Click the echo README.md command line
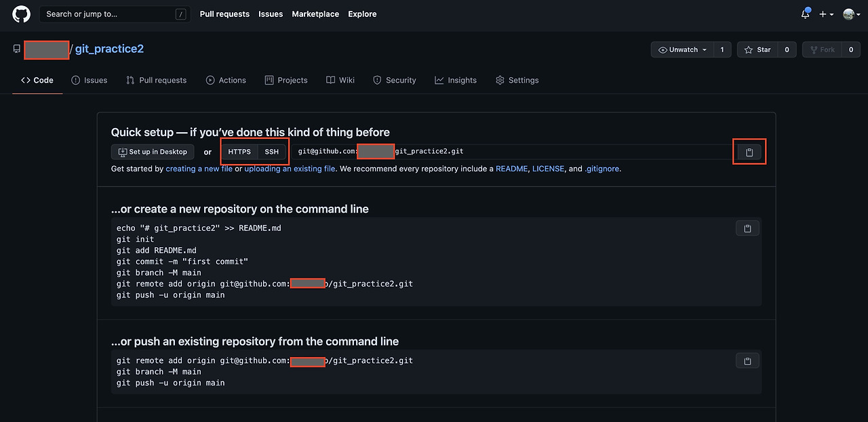 pos(199,228)
